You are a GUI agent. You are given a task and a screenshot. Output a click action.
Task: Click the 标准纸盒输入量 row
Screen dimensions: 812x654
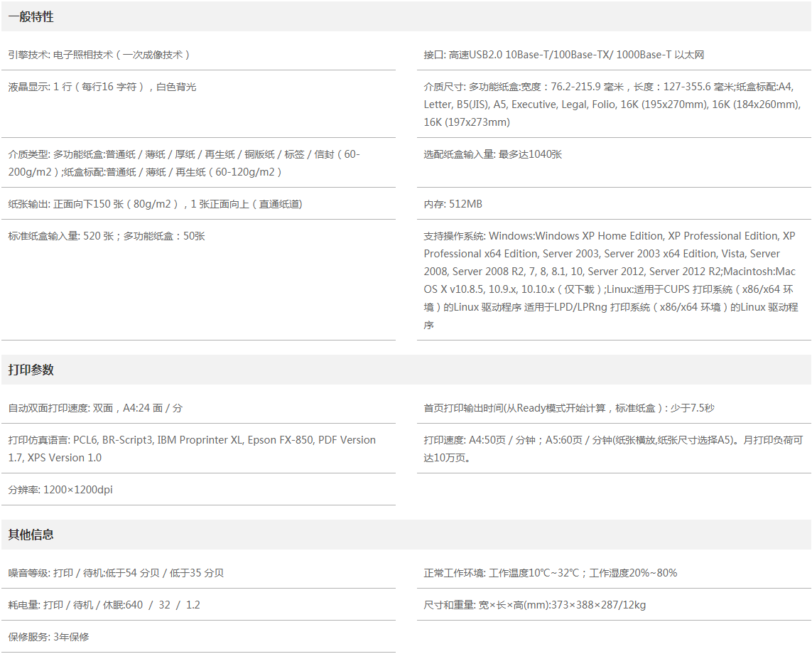pyautogui.click(x=107, y=236)
